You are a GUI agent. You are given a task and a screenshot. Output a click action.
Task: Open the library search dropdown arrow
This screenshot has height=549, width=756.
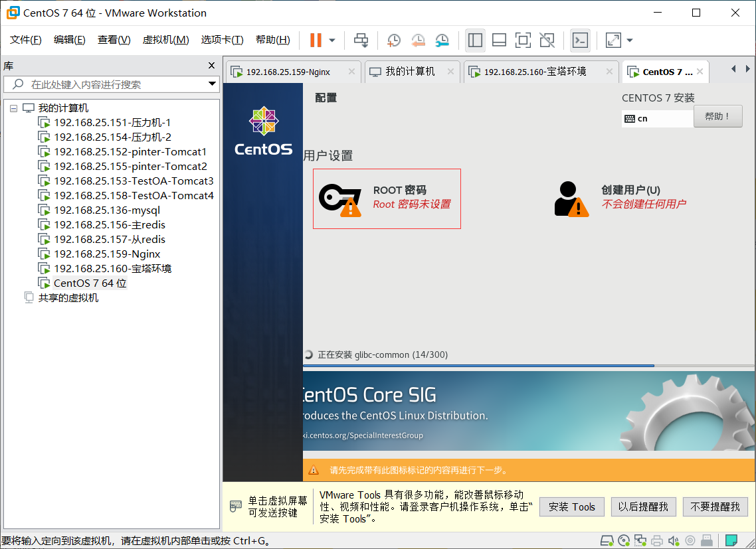[x=212, y=84]
